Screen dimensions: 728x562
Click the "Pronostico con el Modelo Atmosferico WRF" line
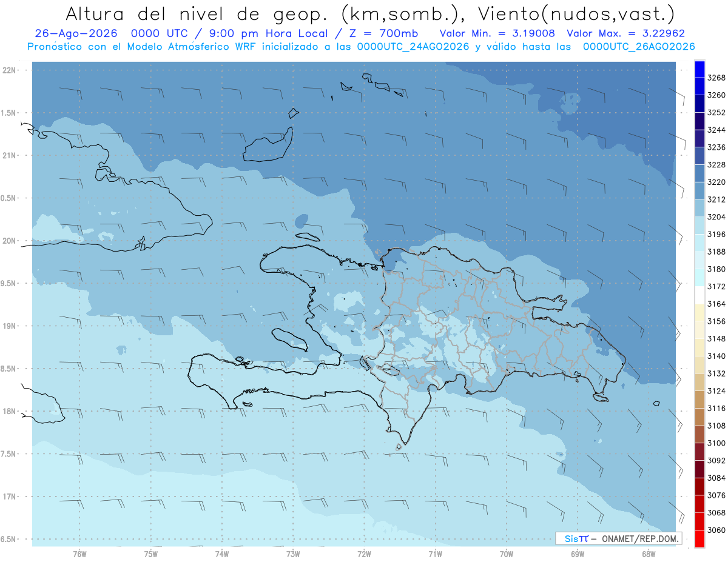(x=361, y=46)
